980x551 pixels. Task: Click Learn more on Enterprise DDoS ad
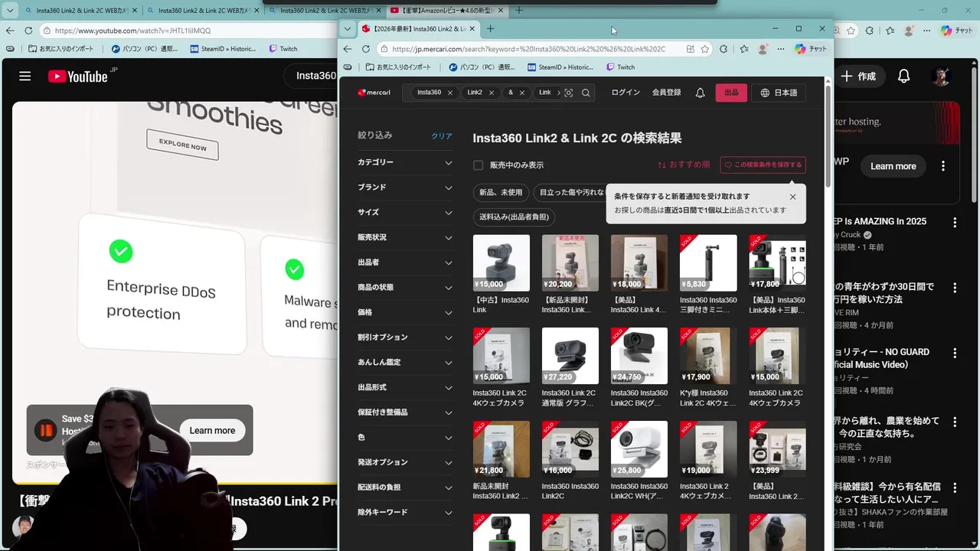coord(212,431)
